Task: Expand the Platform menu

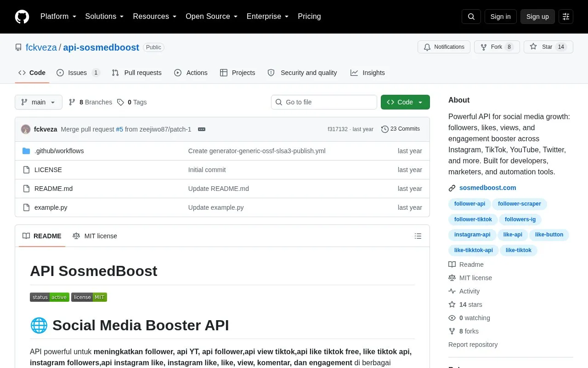Action: (x=58, y=17)
